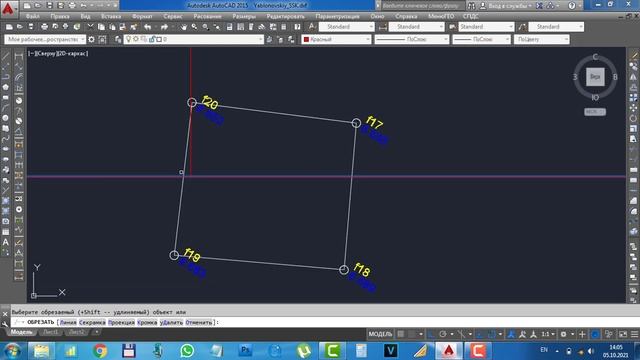640x360 pixels.
Task: Select the Circle tool in Draw toolbar
Action: pos(6,118)
